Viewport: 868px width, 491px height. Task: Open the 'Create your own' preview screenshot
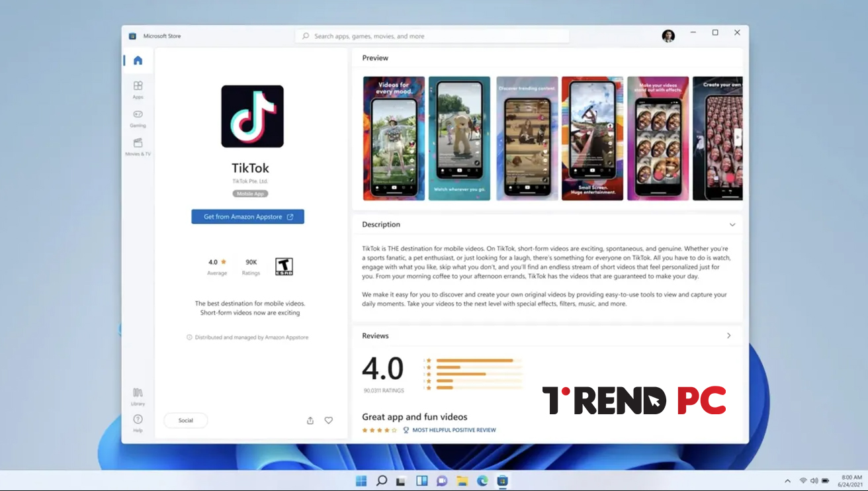(718, 138)
